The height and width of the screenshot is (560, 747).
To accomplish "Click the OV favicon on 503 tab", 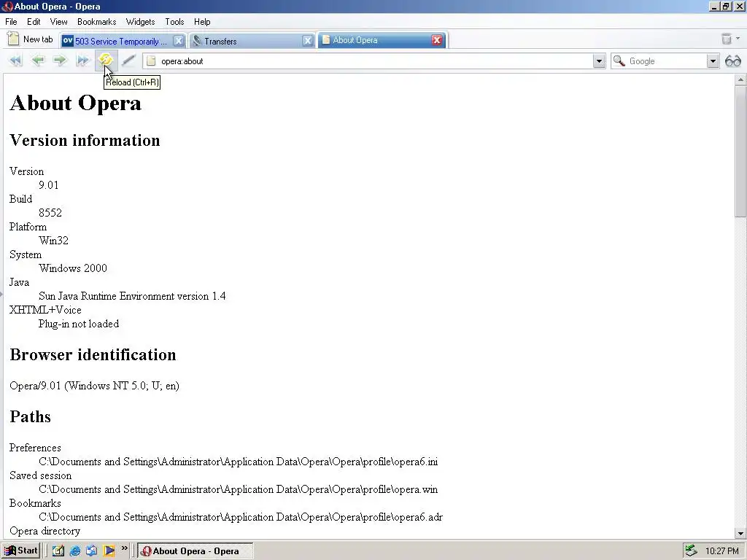I will pyautogui.click(x=68, y=41).
